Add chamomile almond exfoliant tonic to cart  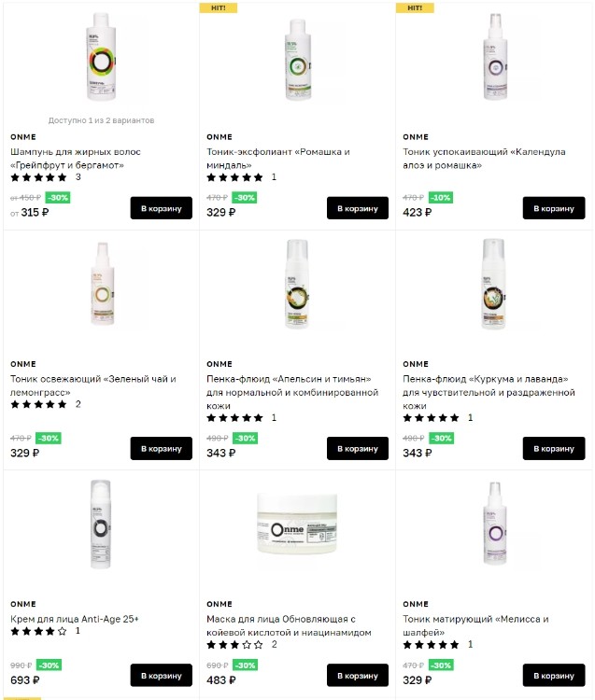358,208
